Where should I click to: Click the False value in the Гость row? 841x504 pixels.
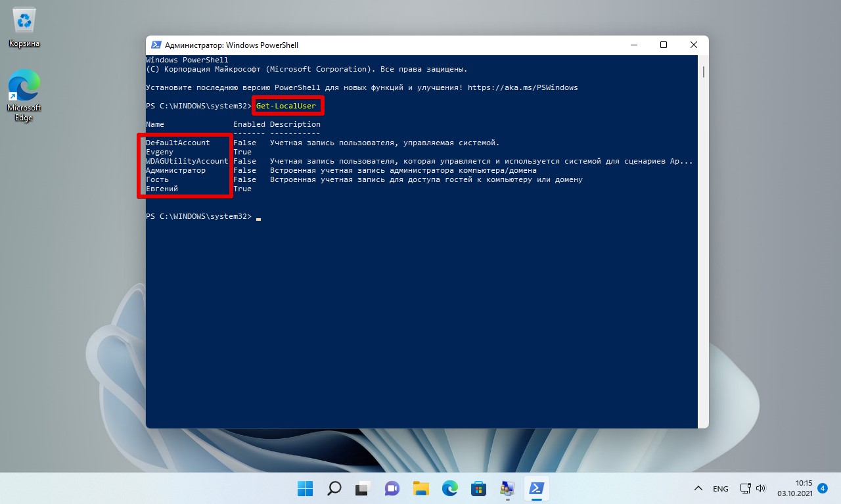[244, 179]
